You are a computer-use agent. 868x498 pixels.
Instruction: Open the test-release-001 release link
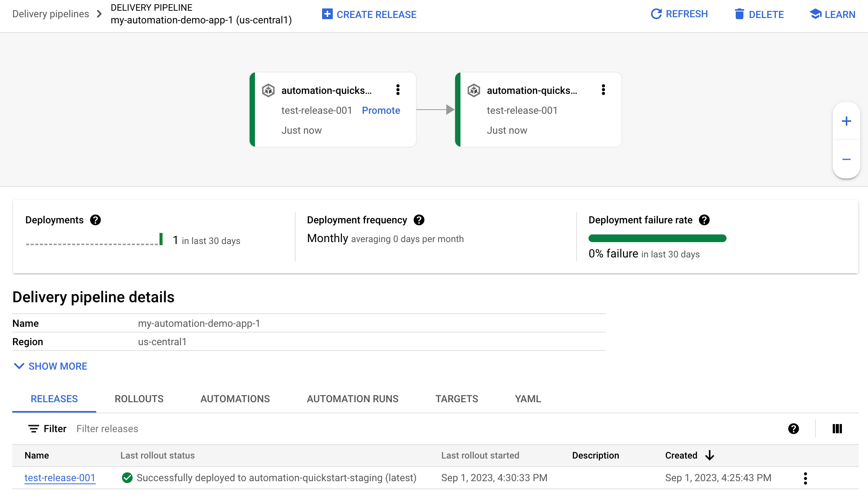[60, 477]
